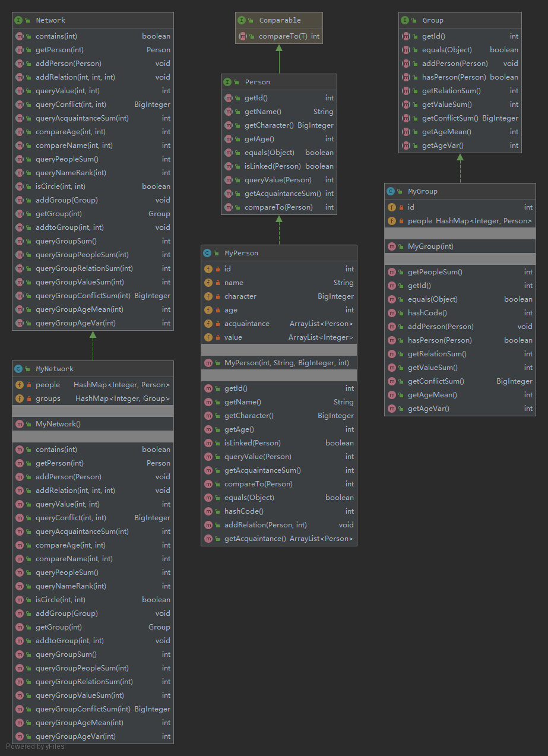The width and height of the screenshot is (548, 756).
Task: Click the interface icon in the Network header
Action: (19, 20)
